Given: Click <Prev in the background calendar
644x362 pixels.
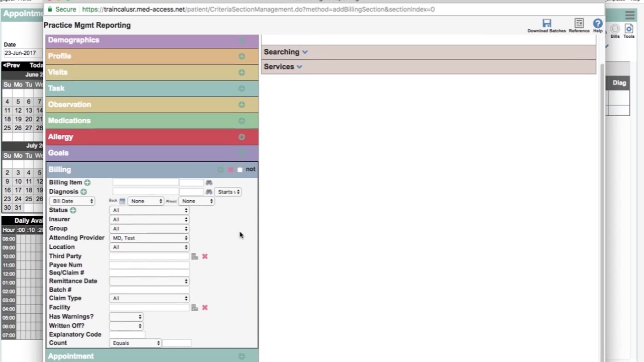Looking at the screenshot, I should [x=12, y=65].
